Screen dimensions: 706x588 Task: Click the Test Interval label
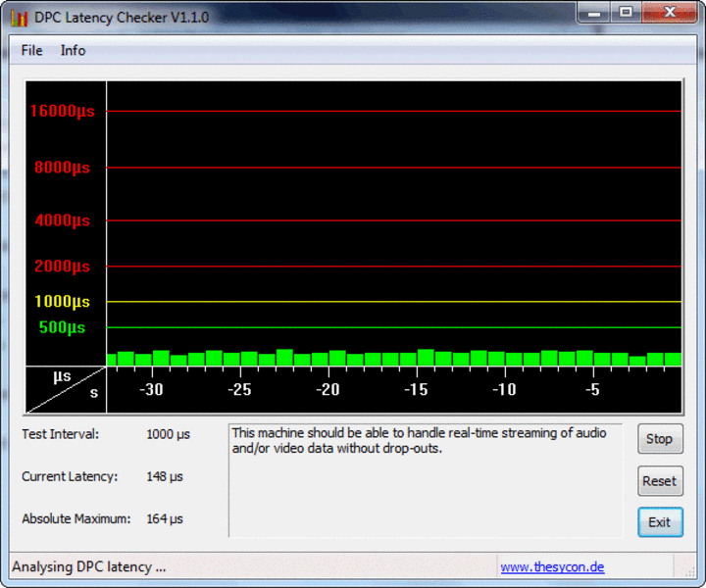[x=61, y=434]
